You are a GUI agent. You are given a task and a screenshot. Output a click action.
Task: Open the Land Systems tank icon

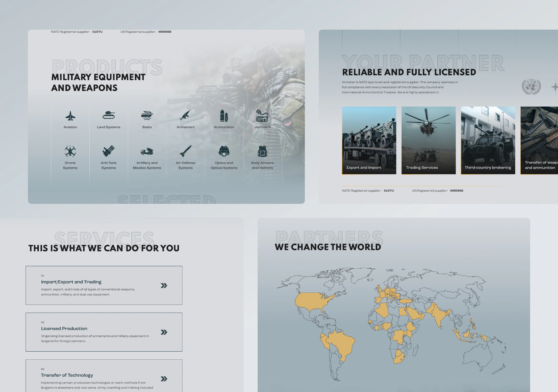click(109, 115)
